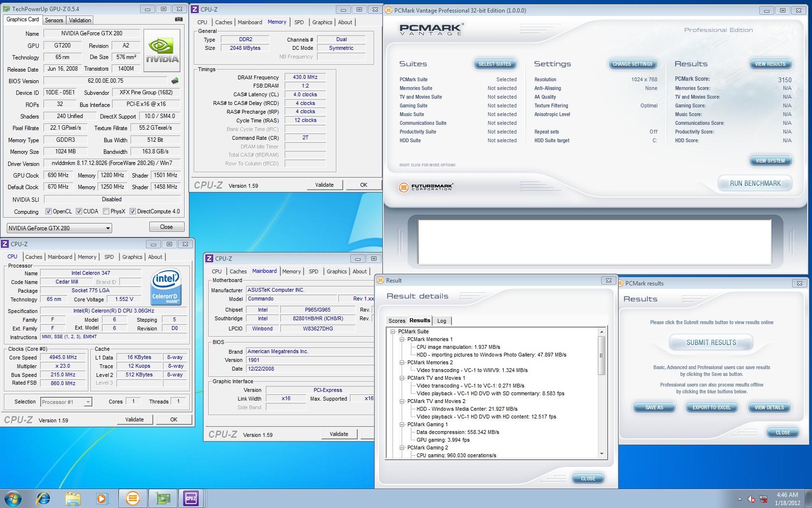Click the Result details scrollbar thumb
The width and height of the screenshot is (812, 508).
602,356
